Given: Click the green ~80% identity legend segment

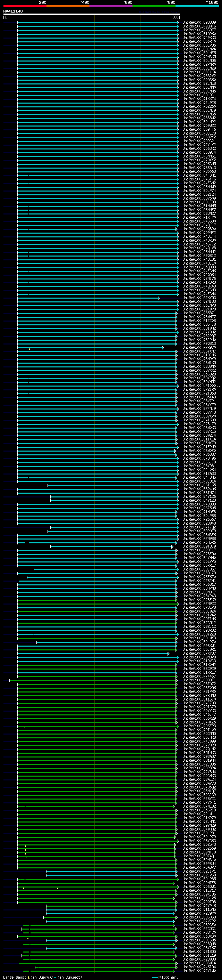Looking at the screenshot, I should pos(154,7).
